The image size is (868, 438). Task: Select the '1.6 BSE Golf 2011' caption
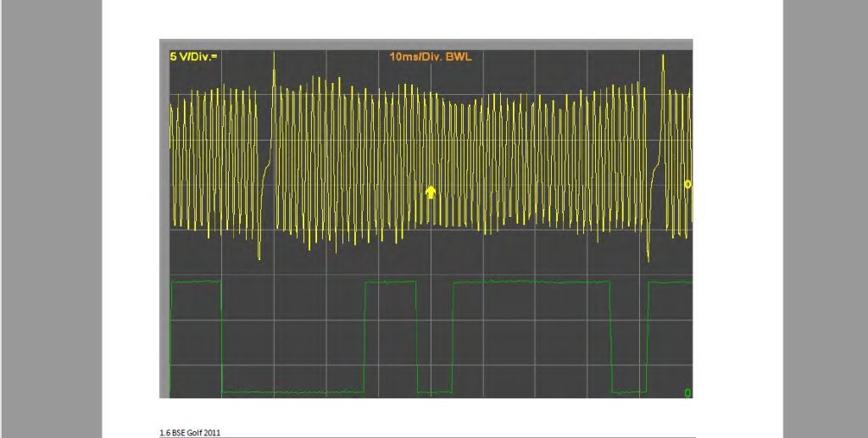(x=190, y=432)
